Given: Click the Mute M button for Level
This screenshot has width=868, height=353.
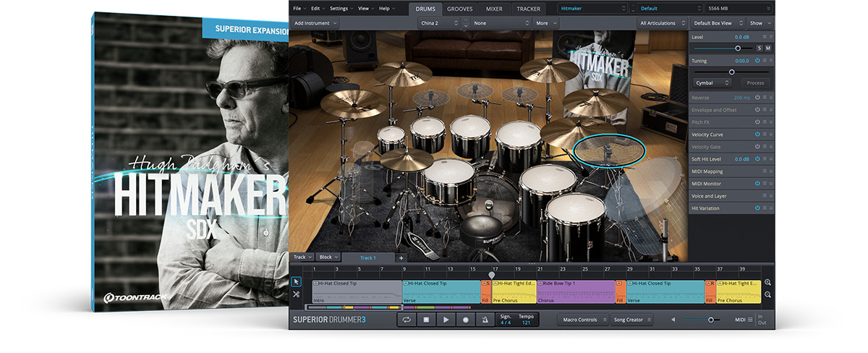Looking at the screenshot, I should point(767,48).
